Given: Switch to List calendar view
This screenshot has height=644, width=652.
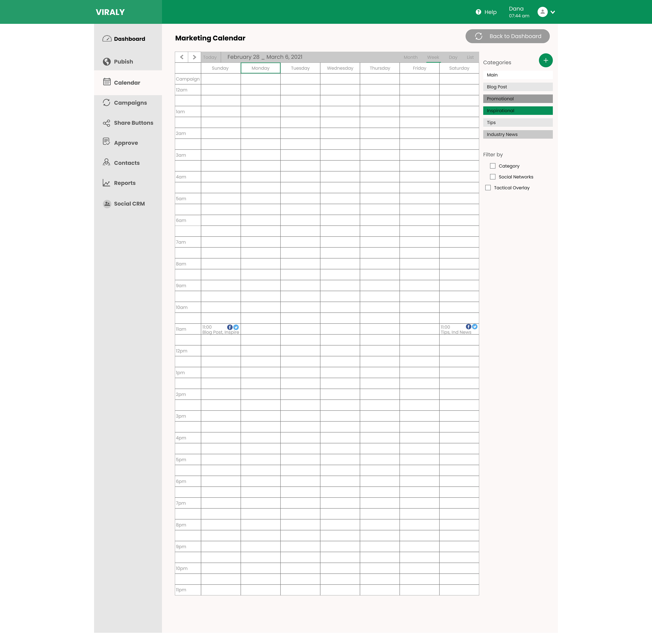Looking at the screenshot, I should [x=470, y=57].
